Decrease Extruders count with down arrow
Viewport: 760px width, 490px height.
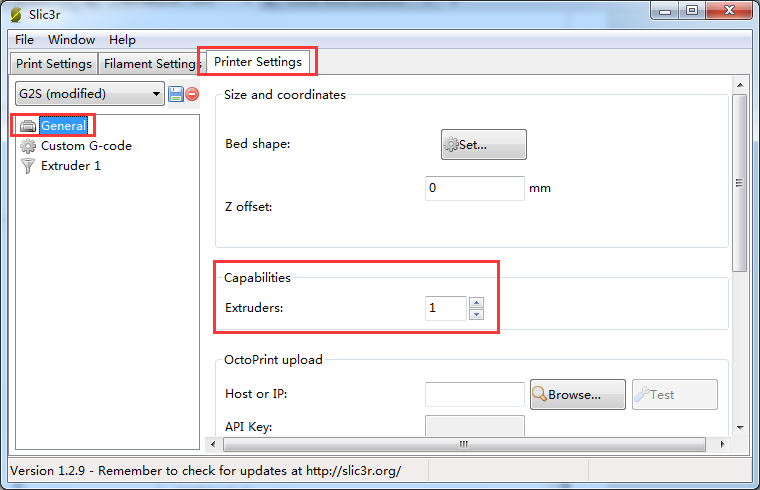tap(476, 315)
